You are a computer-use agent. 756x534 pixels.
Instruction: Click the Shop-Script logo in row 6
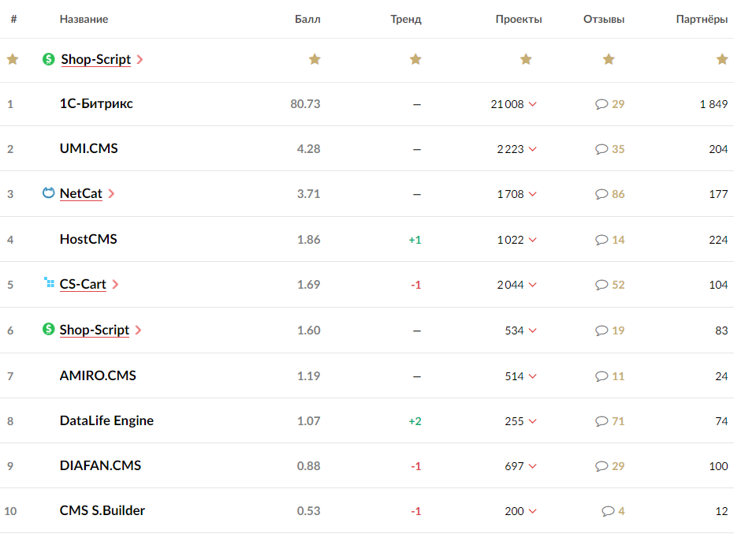coord(48,329)
